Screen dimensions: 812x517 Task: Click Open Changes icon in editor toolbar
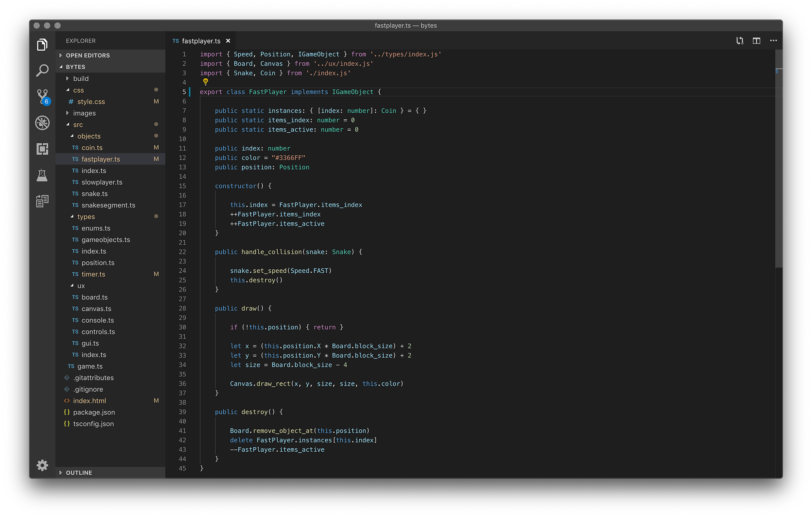tap(740, 41)
